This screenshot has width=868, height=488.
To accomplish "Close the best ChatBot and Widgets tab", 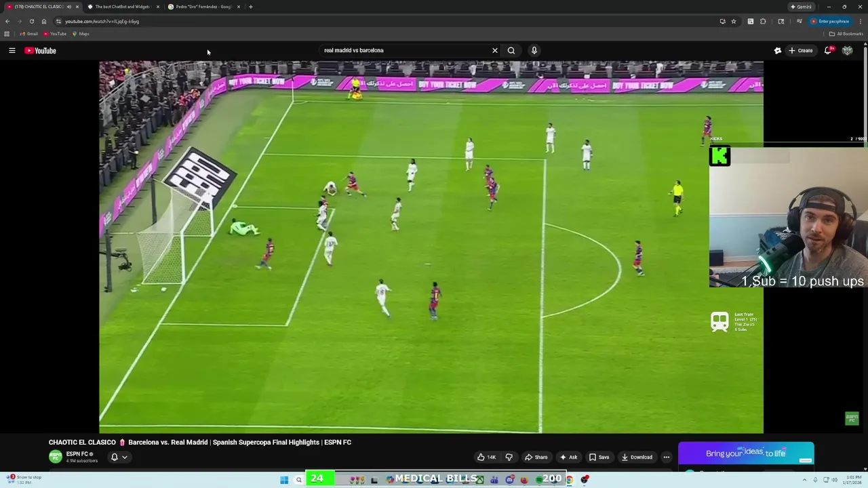I will tap(158, 7).
